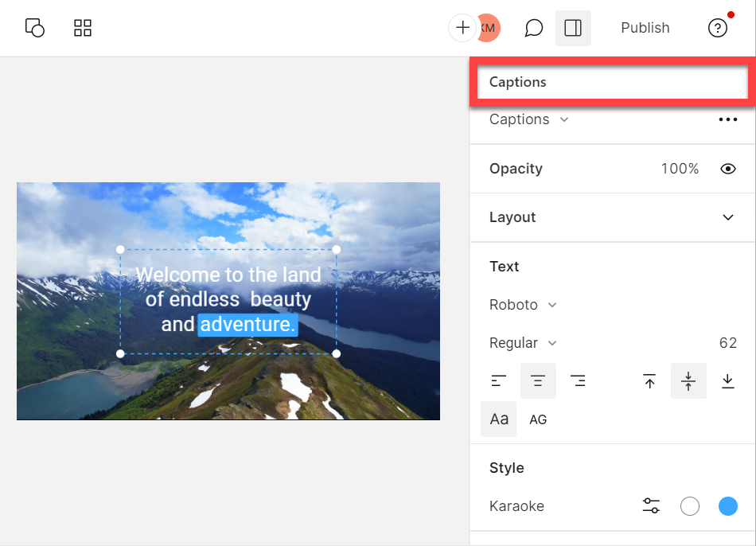Click the KM user avatar

489,28
